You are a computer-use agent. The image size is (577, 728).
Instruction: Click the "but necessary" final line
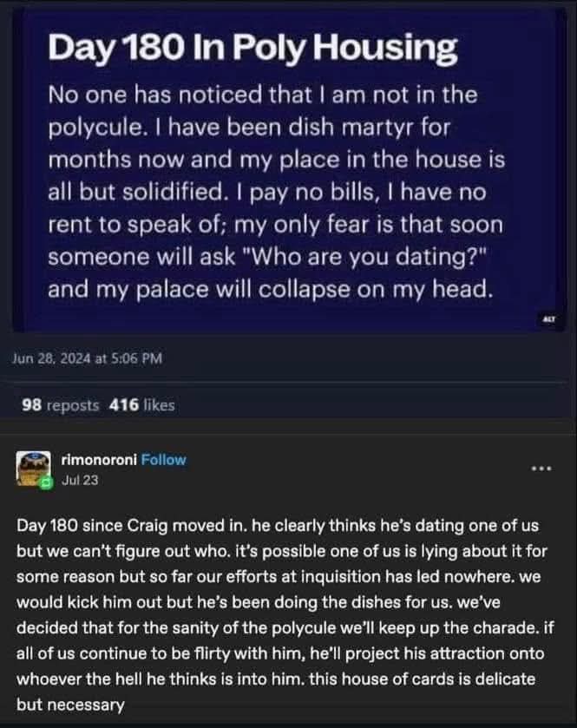point(70,705)
